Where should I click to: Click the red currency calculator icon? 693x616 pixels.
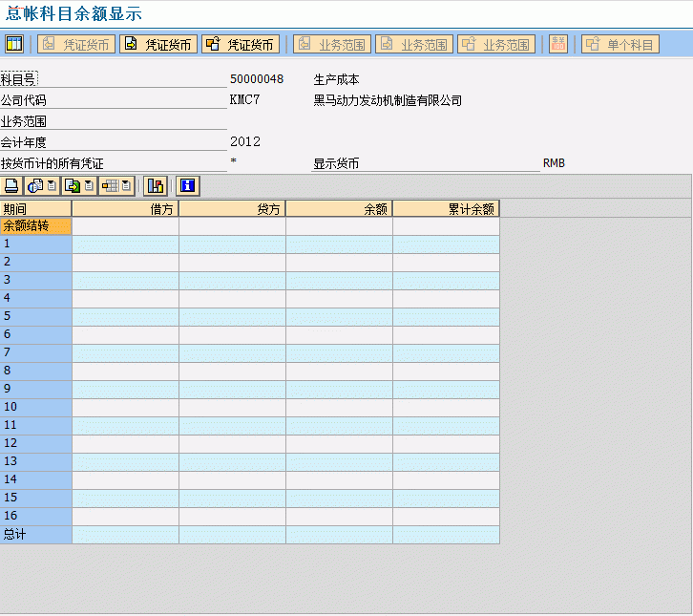558,44
